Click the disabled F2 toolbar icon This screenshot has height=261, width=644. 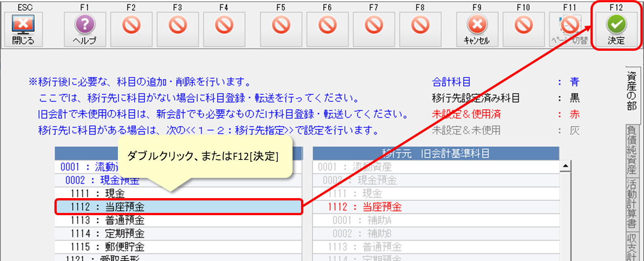(131, 29)
